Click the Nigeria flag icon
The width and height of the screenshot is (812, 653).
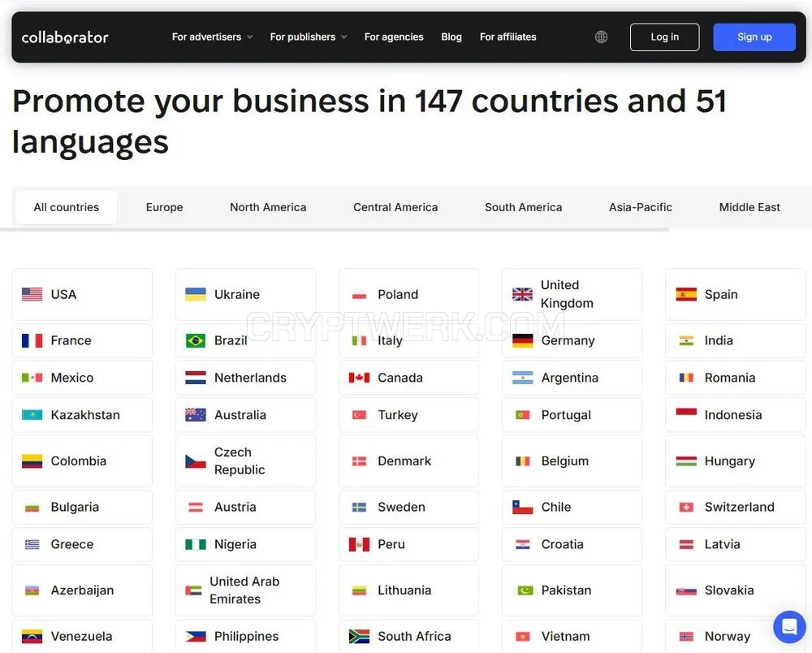[196, 544]
